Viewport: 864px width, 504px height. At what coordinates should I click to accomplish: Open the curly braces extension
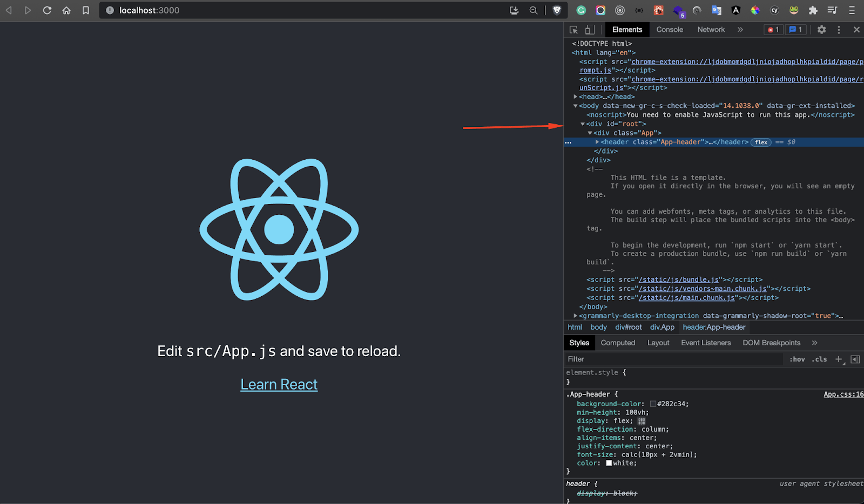pyautogui.click(x=639, y=10)
